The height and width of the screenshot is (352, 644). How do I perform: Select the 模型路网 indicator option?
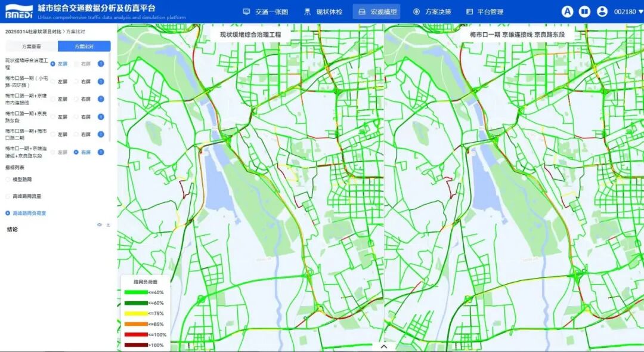(x=8, y=179)
